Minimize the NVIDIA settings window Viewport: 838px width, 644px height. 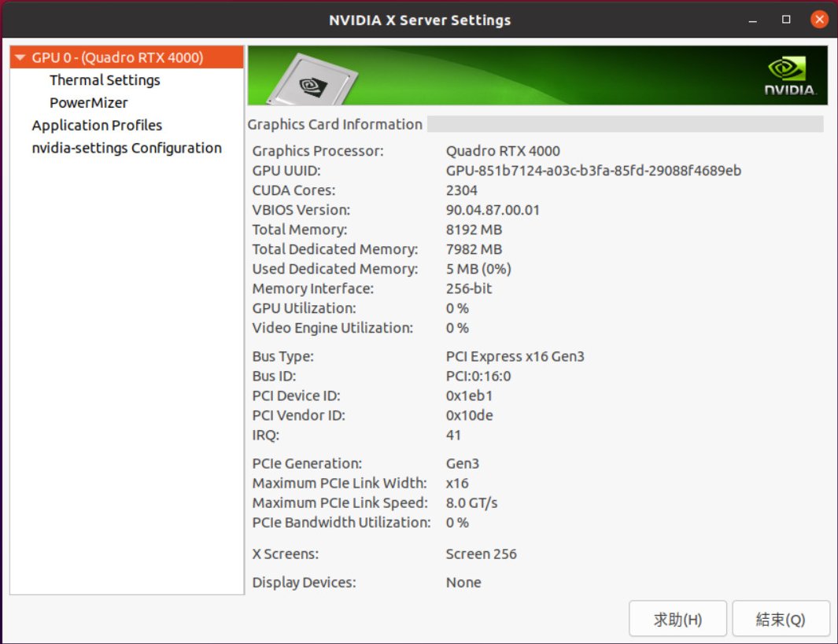coord(754,20)
